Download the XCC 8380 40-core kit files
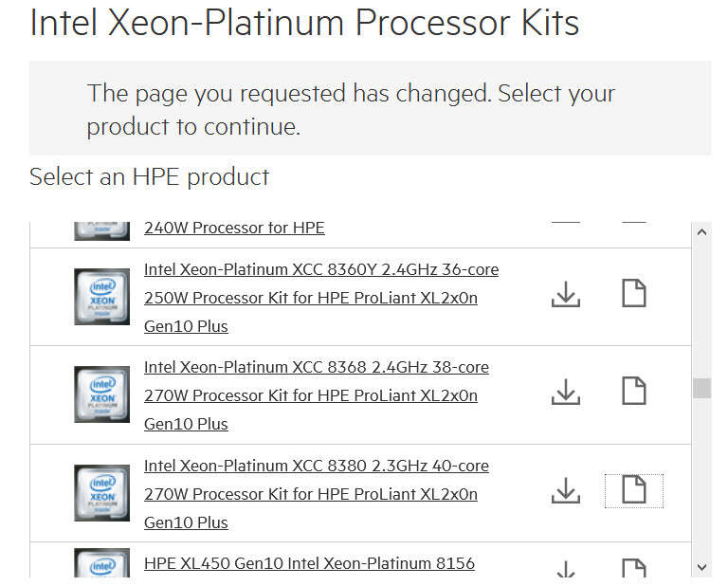 click(566, 490)
